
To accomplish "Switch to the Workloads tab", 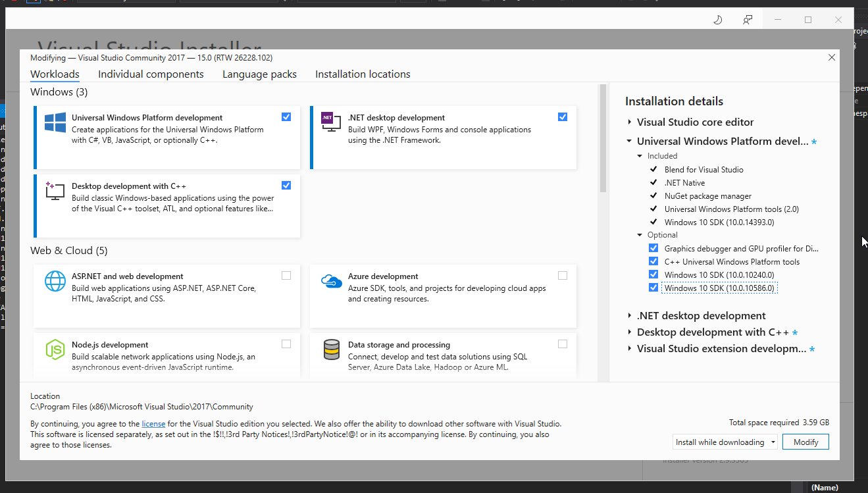I will [x=55, y=74].
